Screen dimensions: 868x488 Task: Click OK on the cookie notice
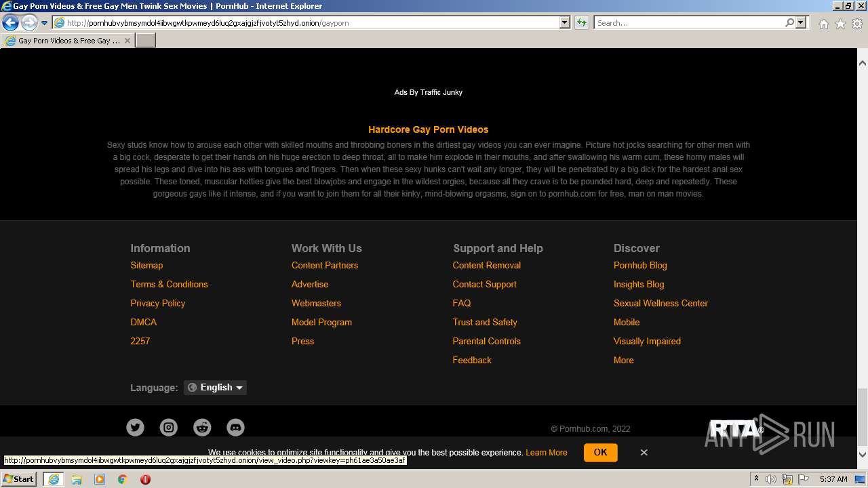[600, 452]
